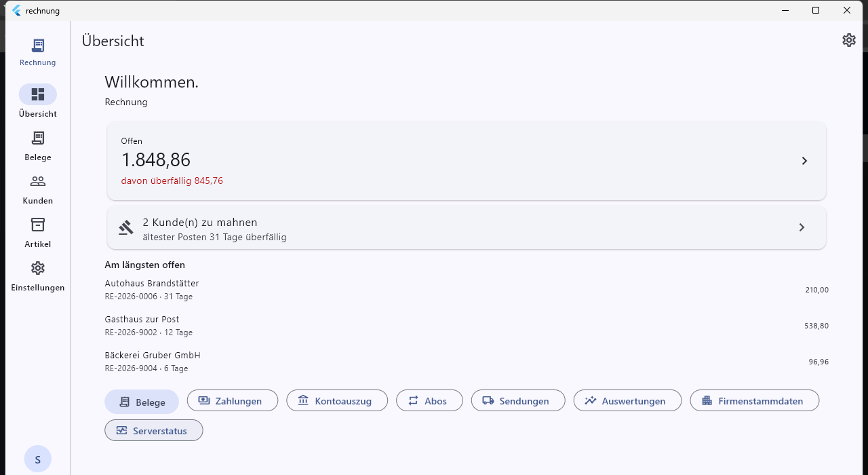Image resolution: width=868 pixels, height=475 pixels.
Task: Select the Autohaus Brandstätter open invoice
Action: (x=467, y=290)
